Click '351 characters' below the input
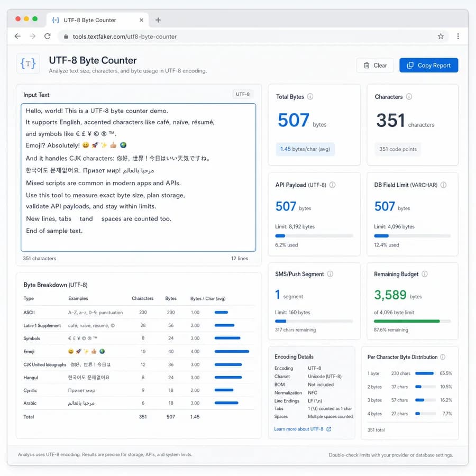476x476 pixels. pyautogui.click(x=40, y=258)
